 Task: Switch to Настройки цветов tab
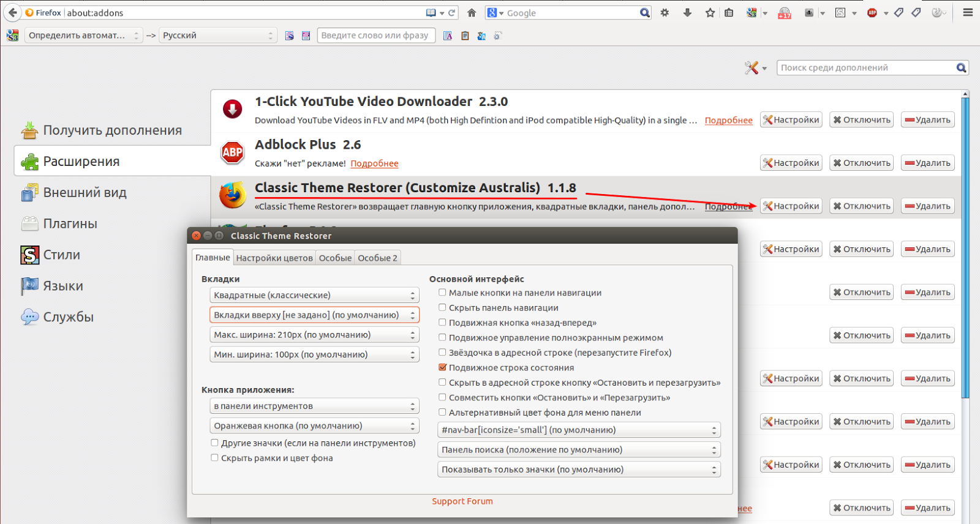click(274, 258)
